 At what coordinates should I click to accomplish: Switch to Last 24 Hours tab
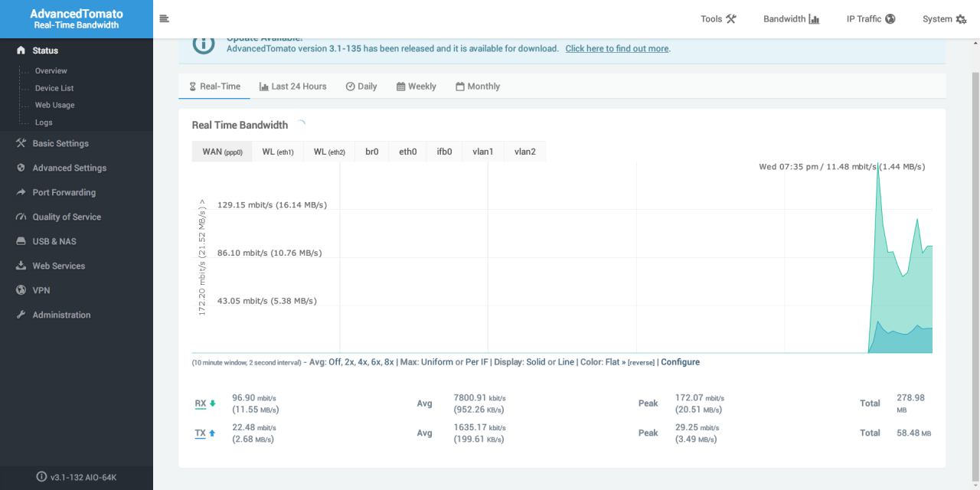click(x=293, y=87)
